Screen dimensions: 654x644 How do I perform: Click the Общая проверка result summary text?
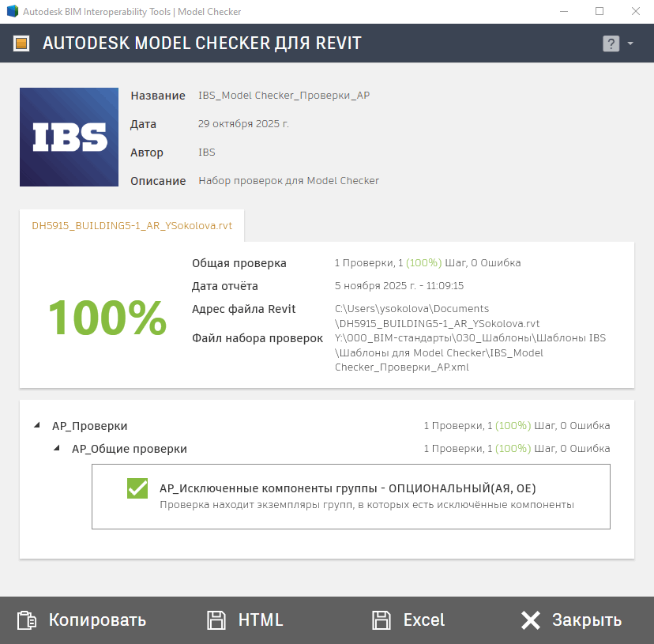pyautogui.click(x=427, y=262)
